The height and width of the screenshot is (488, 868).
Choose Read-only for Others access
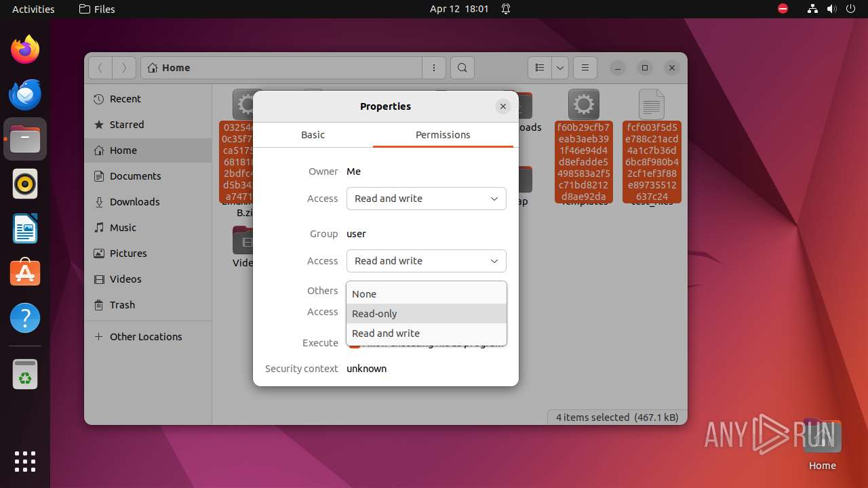427,314
